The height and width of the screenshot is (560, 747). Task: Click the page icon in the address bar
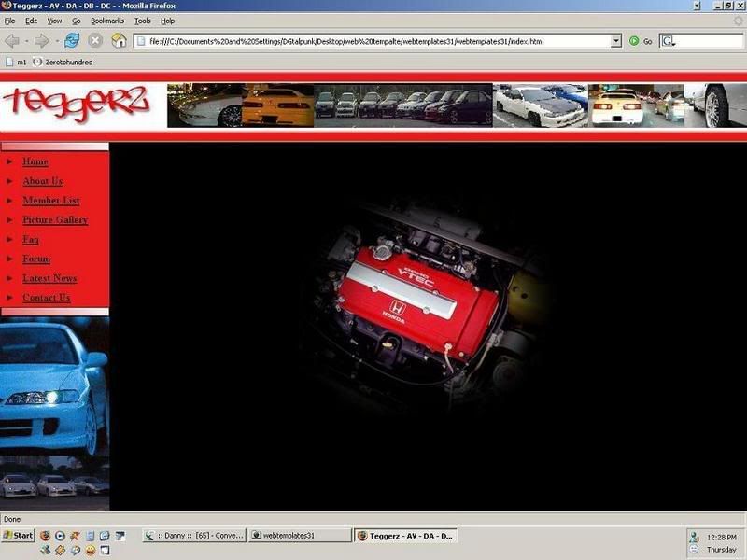(141, 41)
